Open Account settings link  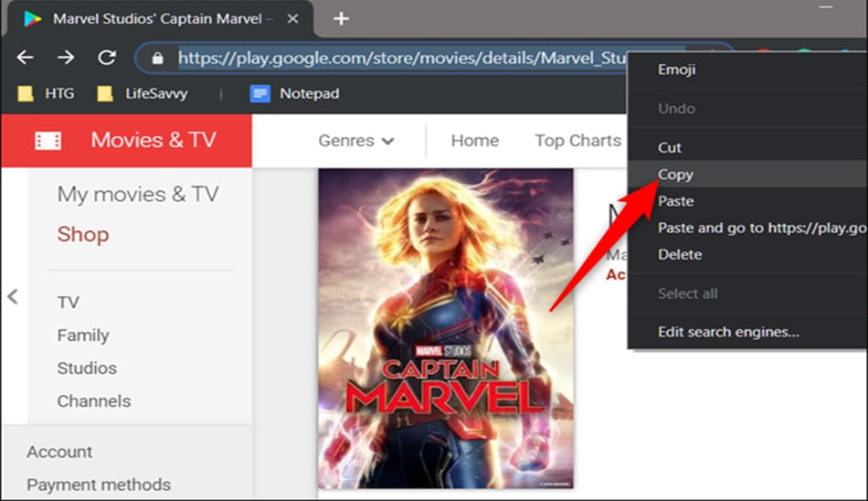click(59, 452)
